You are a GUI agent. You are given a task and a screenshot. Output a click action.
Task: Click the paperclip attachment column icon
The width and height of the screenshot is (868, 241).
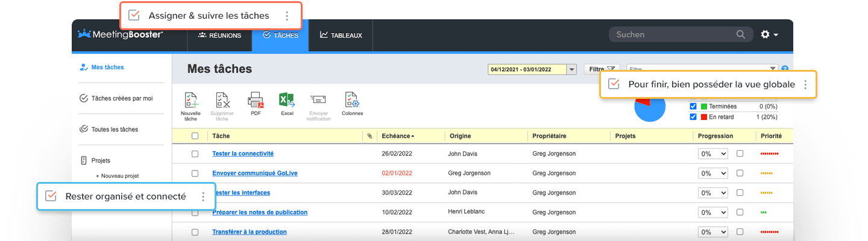click(x=370, y=136)
